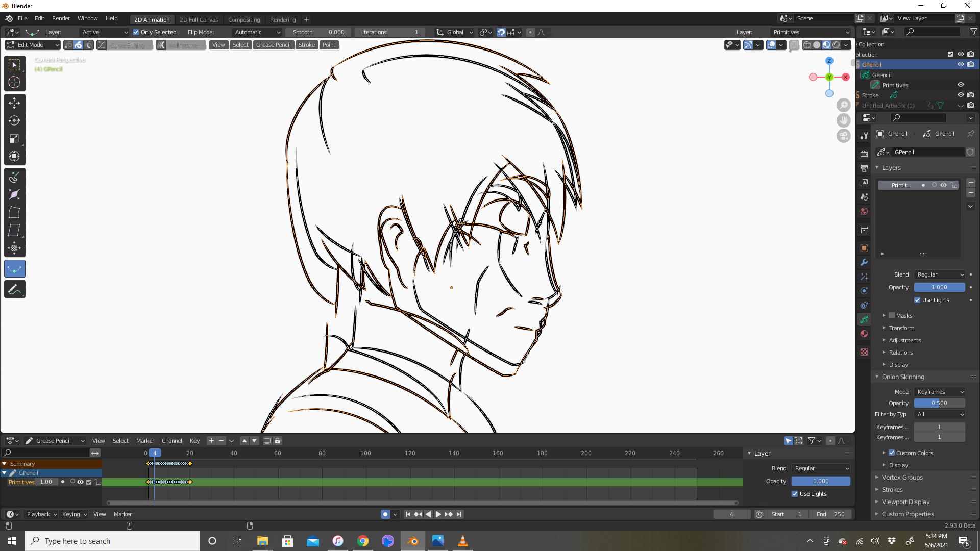Click the zoom viewport magnifier icon

pyautogui.click(x=844, y=105)
